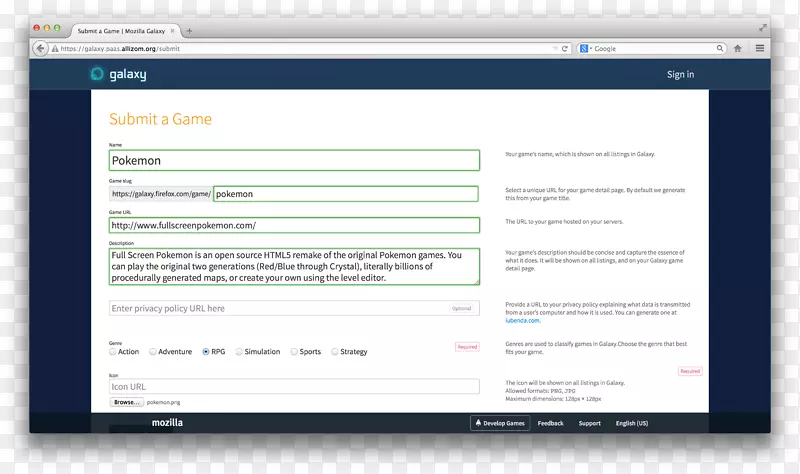Open the Google search engine dropdown
800x474 pixels.
tap(586, 48)
